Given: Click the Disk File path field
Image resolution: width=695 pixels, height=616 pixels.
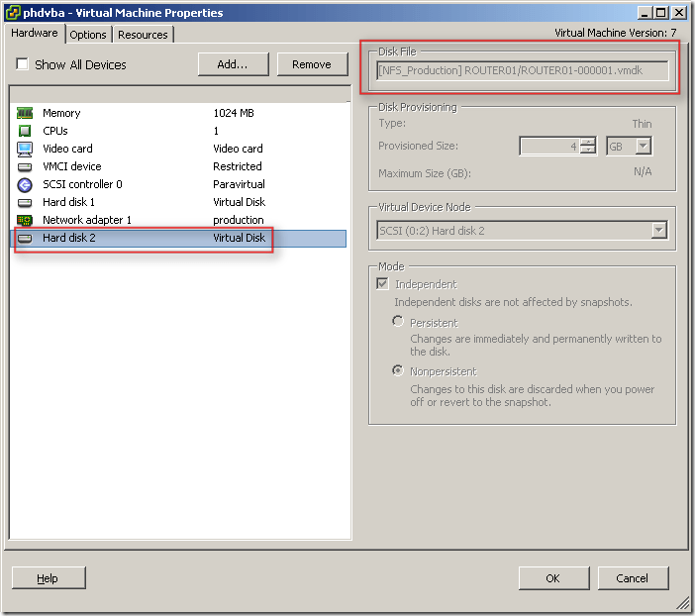Looking at the screenshot, I should [523, 70].
